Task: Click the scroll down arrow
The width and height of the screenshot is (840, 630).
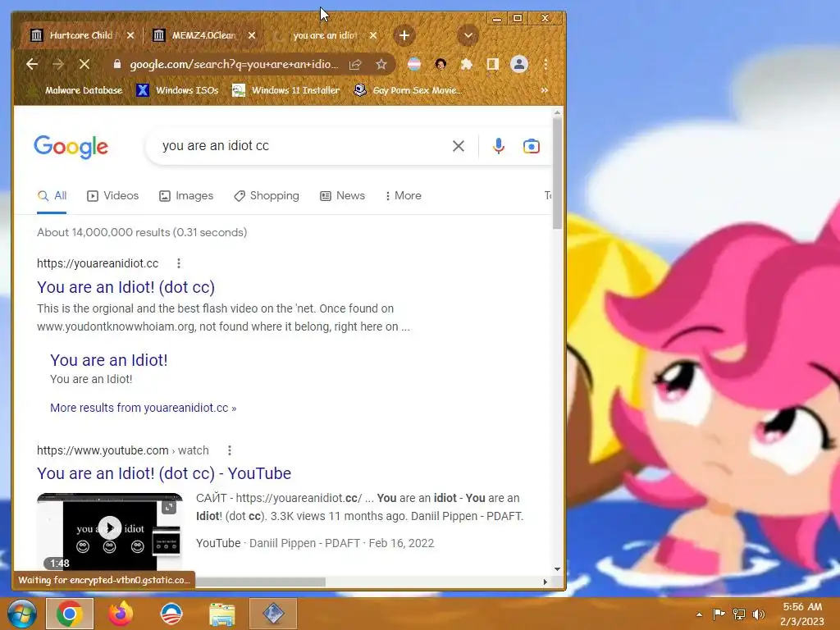Action: pos(557,569)
